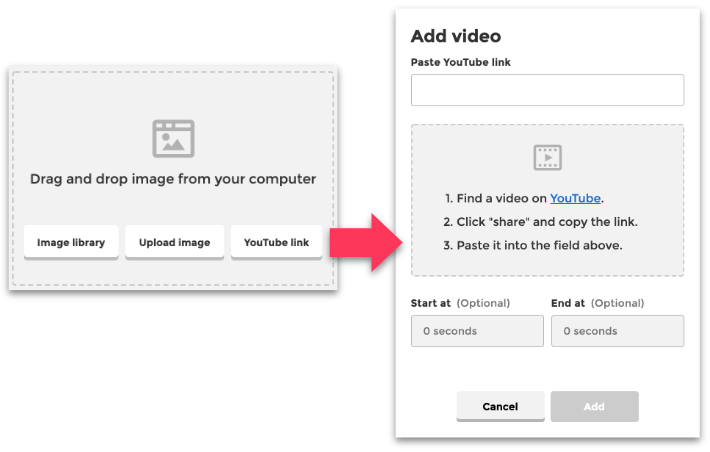Click the 'Click "share" and copy the link.' step
The width and height of the screenshot is (710, 452).
547,222
